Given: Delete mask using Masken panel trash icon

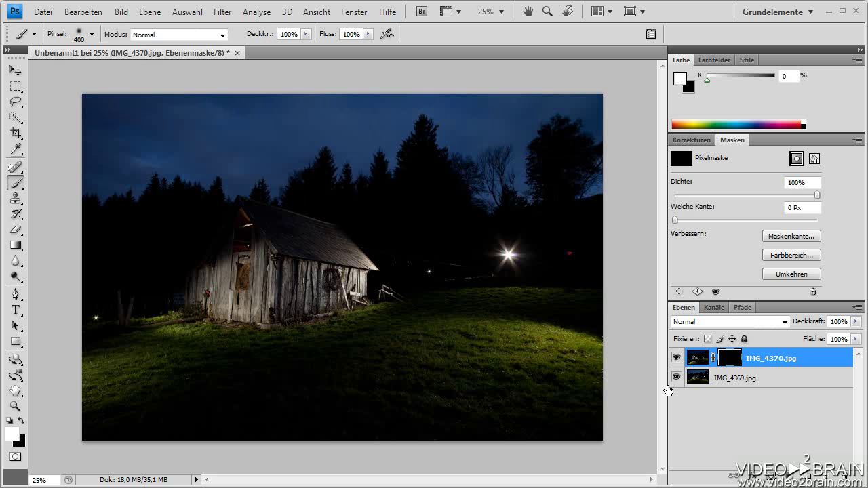Looking at the screenshot, I should [813, 291].
